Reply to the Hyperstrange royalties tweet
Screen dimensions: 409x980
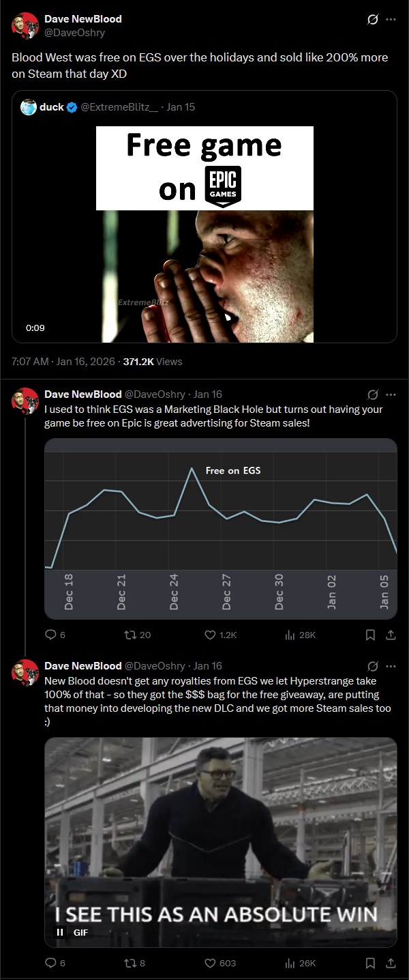pos(50,963)
